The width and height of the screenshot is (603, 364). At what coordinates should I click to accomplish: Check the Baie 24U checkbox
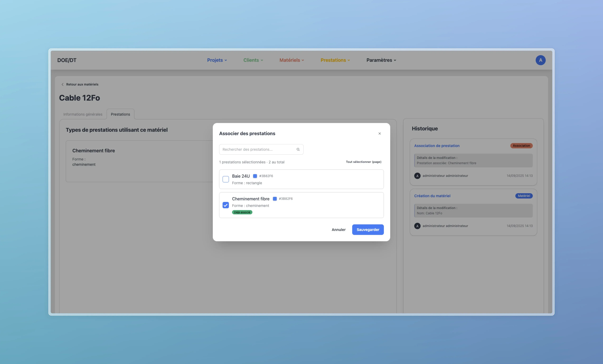(226, 179)
